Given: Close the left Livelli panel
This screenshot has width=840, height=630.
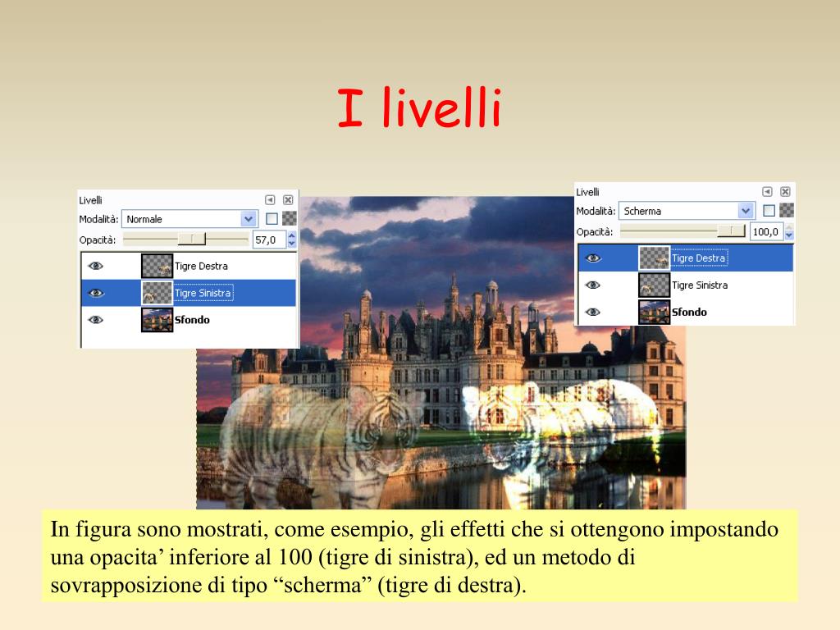Looking at the screenshot, I should point(288,200).
